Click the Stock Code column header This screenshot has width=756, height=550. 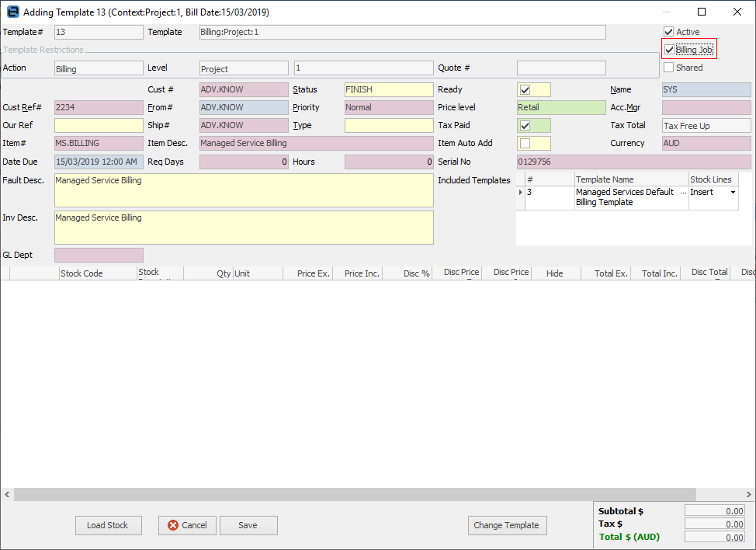[x=81, y=273]
